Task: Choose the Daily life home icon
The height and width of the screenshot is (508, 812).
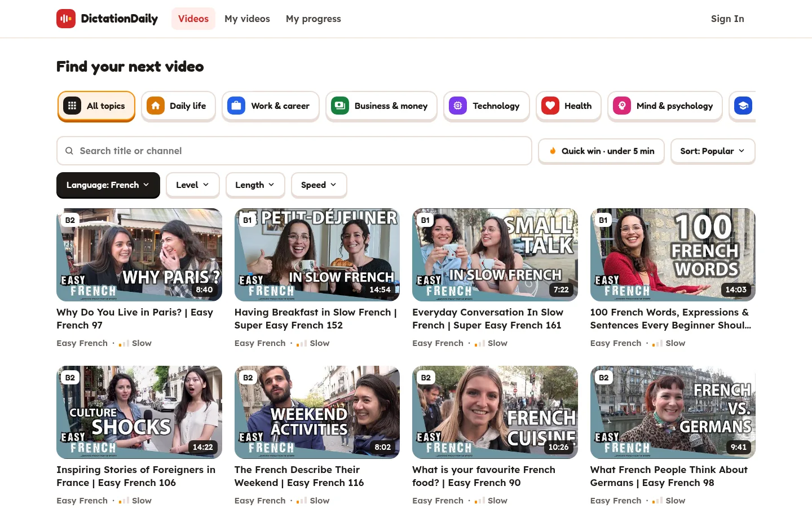Action: (x=156, y=106)
